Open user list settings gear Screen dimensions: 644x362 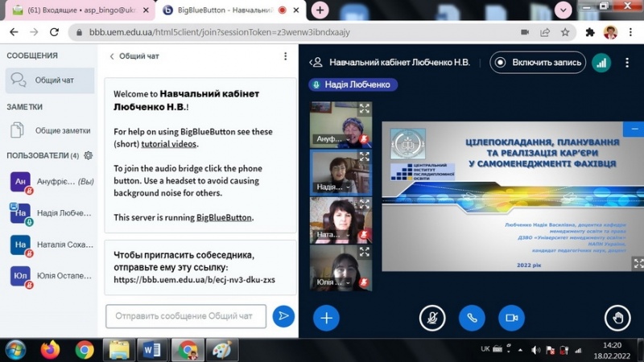point(89,155)
